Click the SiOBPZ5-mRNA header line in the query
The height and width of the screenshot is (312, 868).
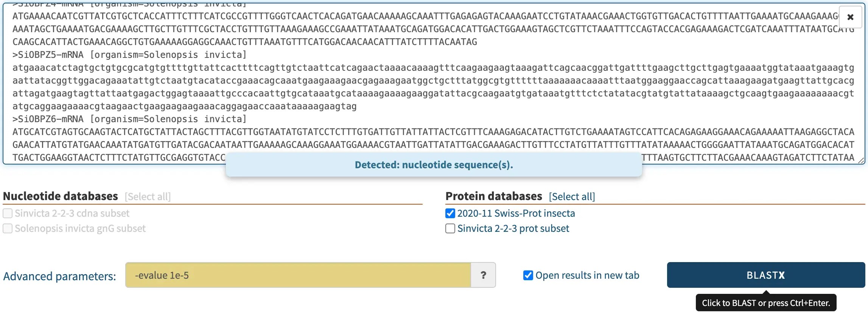point(129,55)
